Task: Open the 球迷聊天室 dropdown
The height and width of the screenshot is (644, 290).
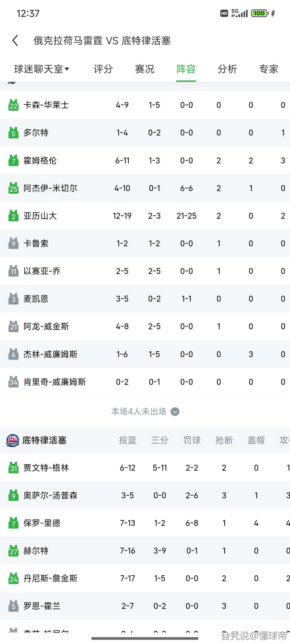Action: [42, 69]
